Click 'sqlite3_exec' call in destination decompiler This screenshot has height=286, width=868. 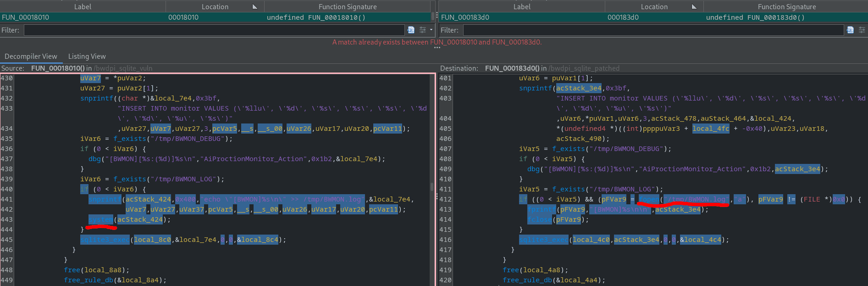click(544, 240)
